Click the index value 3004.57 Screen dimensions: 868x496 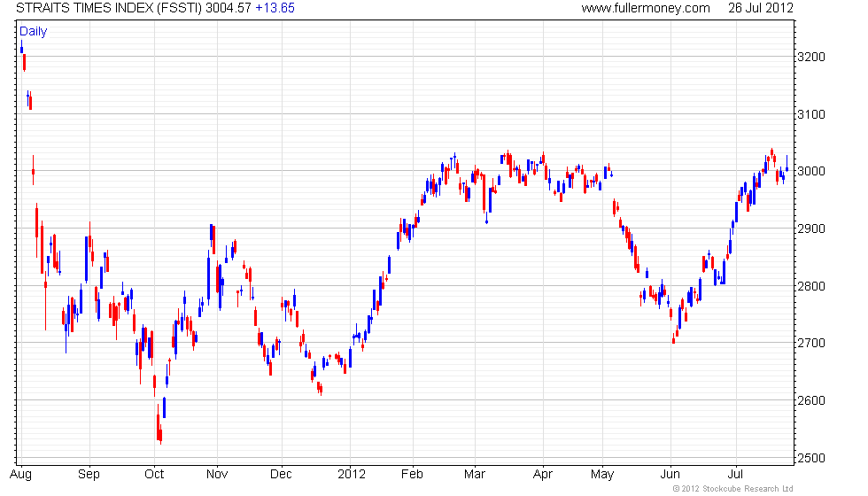point(229,8)
